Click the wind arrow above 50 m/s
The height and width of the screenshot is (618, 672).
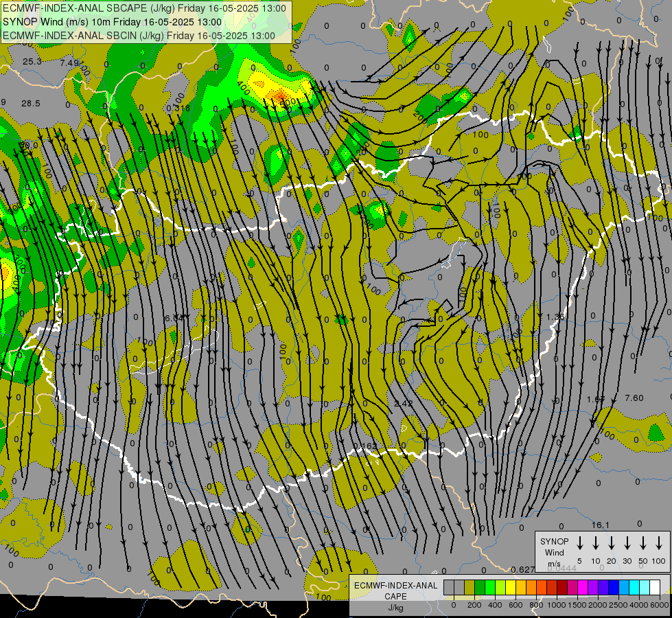(x=643, y=543)
